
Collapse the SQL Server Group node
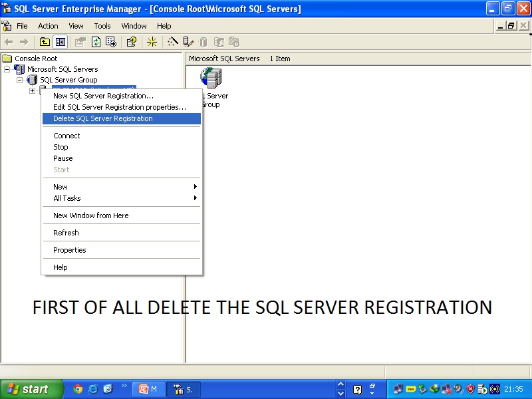[x=20, y=80]
